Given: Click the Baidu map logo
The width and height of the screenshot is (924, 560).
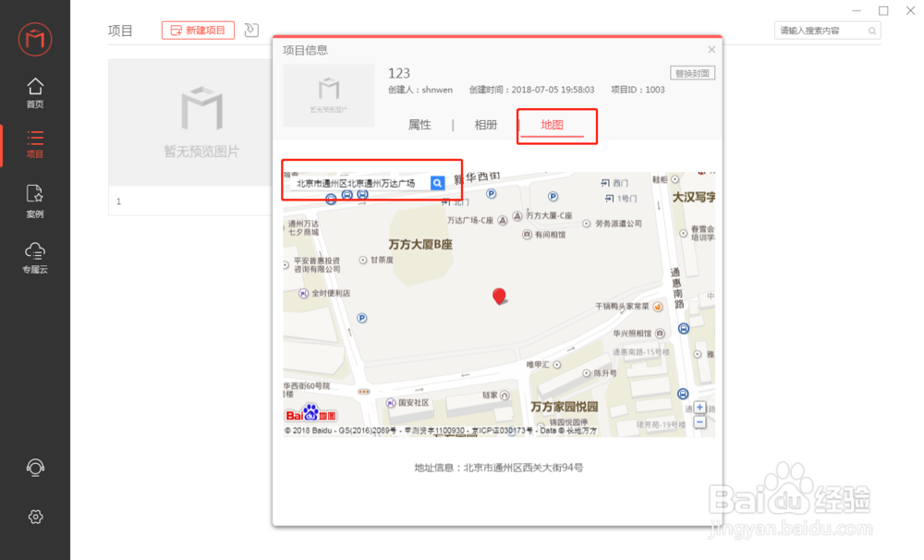Looking at the screenshot, I should (x=310, y=414).
